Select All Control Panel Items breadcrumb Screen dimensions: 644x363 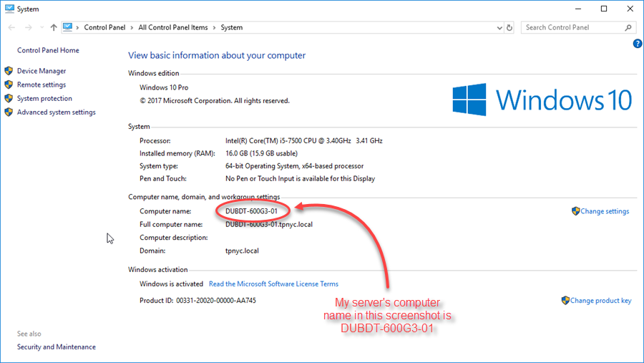tap(173, 27)
